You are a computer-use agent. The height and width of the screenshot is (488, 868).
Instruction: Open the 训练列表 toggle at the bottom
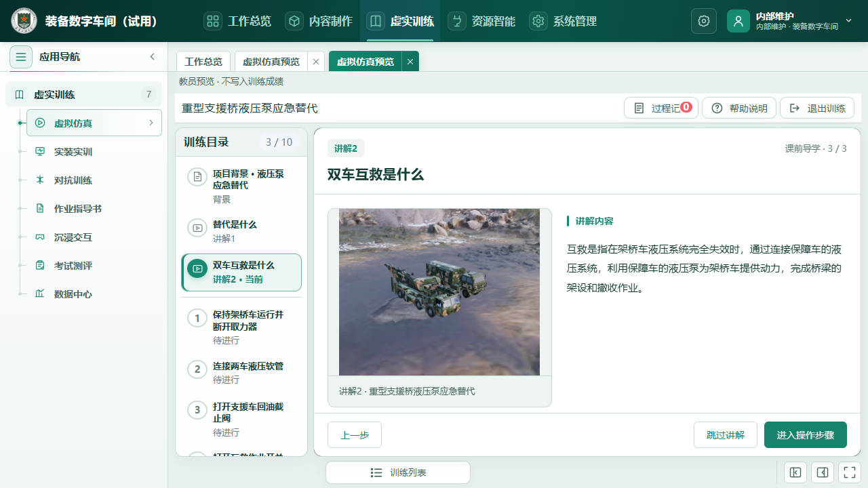click(x=398, y=472)
